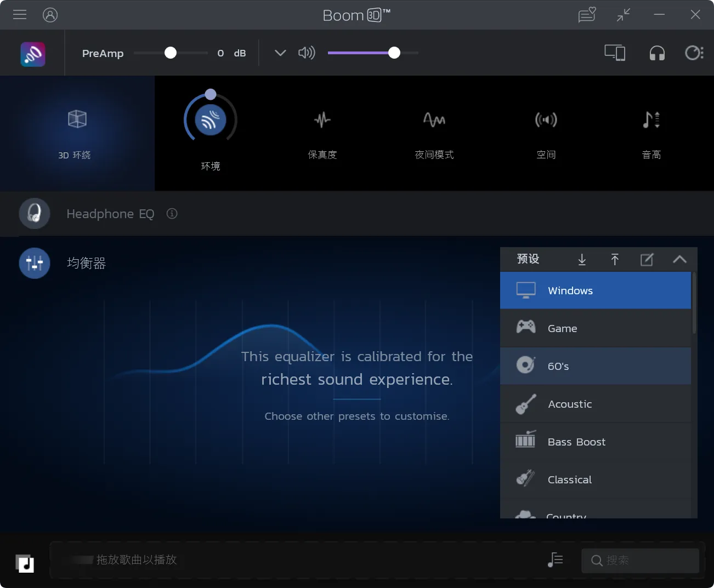Close the Boom 3D window
Viewport: 714px width, 588px height.
coord(695,15)
